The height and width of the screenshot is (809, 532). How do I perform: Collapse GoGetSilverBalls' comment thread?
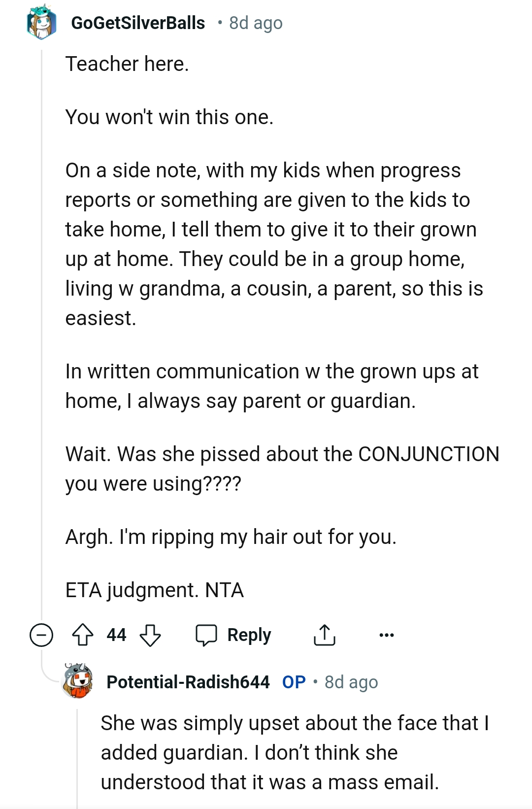point(41,636)
